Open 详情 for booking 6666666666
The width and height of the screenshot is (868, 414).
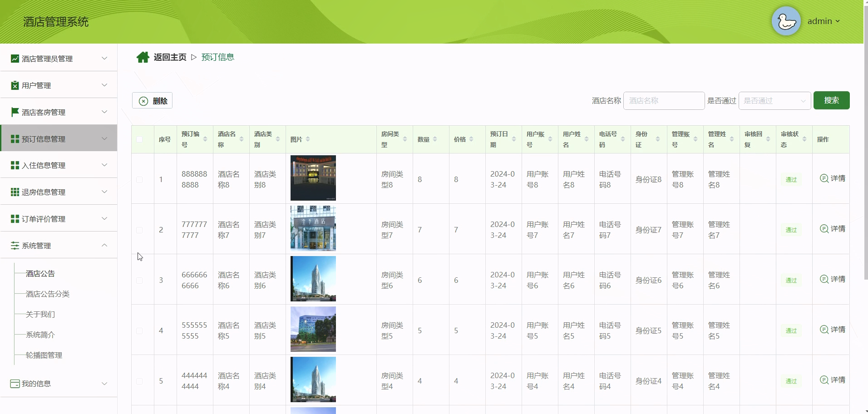[833, 279]
